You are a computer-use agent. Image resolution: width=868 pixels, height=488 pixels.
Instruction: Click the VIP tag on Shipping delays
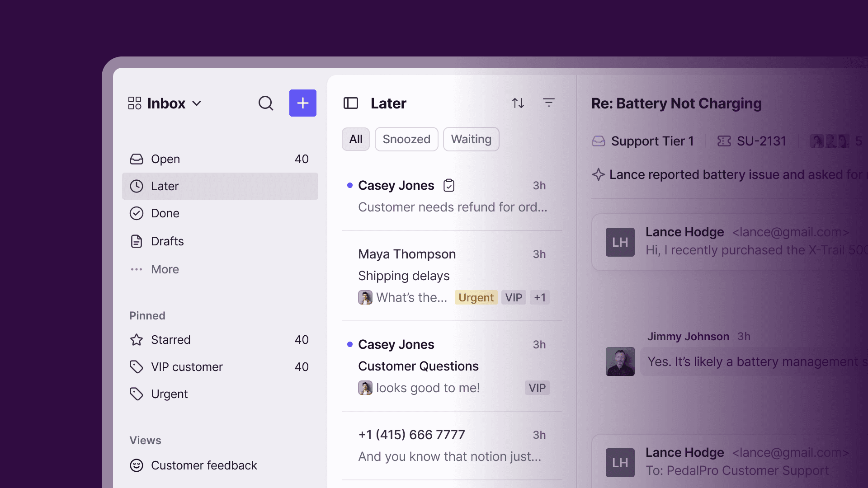[514, 297]
